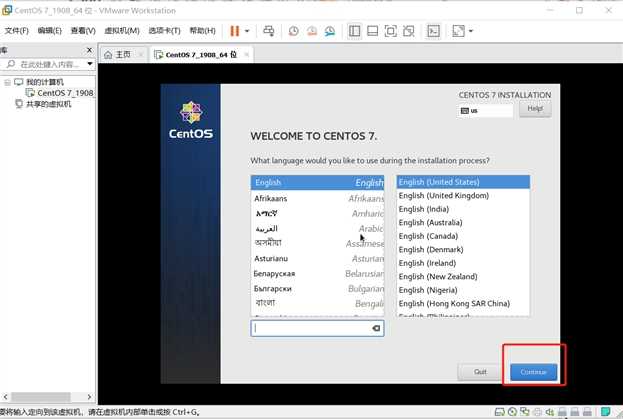Choose English (Australia) locale
623x419 pixels.
(463, 222)
